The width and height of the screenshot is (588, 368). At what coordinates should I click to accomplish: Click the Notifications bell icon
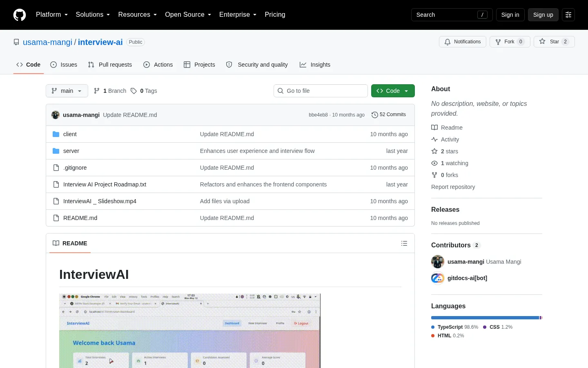tap(448, 42)
